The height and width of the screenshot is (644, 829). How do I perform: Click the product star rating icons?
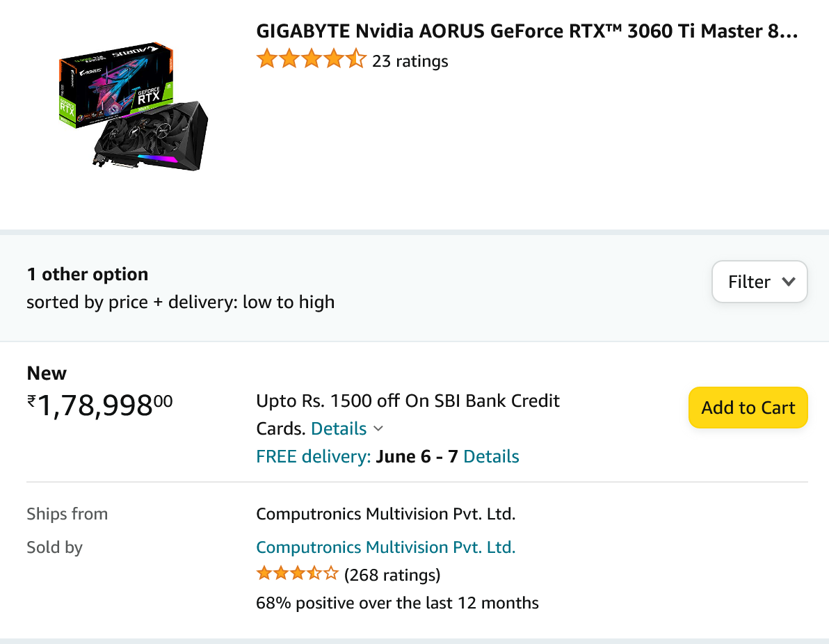click(x=311, y=60)
